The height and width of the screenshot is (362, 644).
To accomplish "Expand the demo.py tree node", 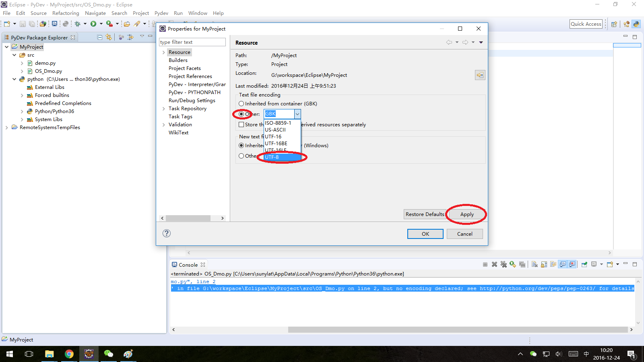I will 22,63.
